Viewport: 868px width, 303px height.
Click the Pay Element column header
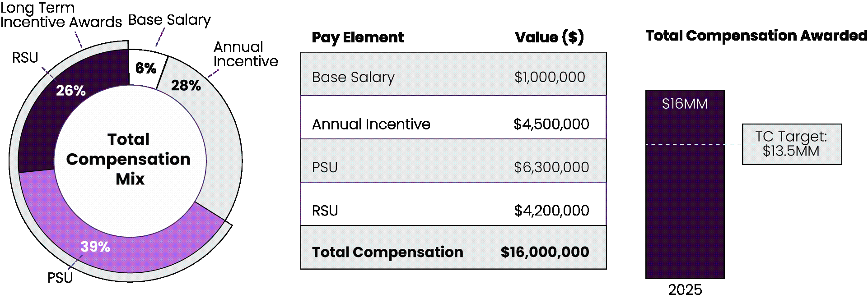[x=358, y=37]
